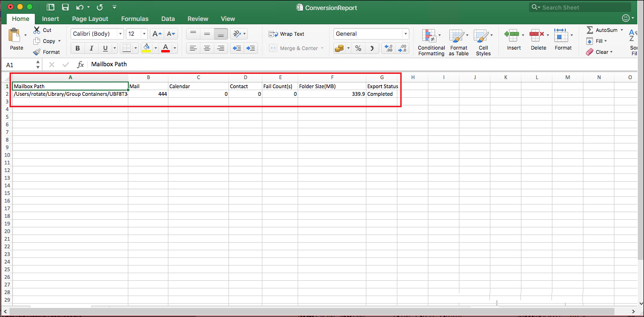
Task: Expand the borders dropdown arrow
Action: tap(135, 48)
